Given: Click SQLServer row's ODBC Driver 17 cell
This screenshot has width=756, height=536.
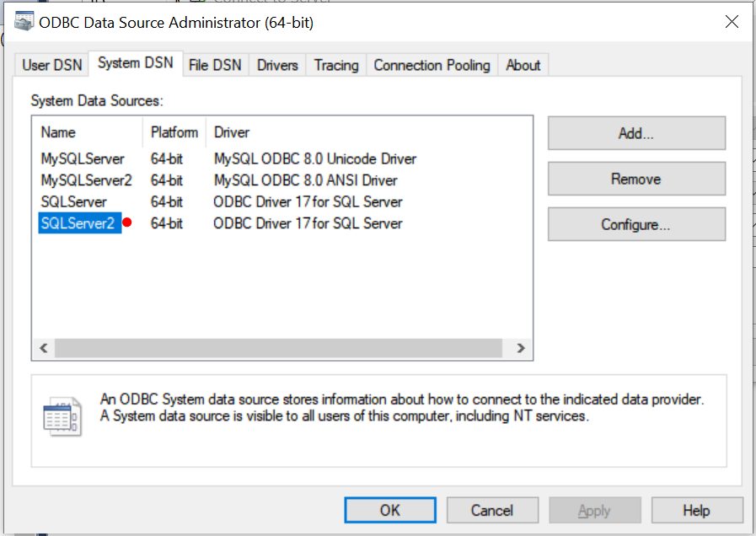Looking at the screenshot, I should point(308,201).
